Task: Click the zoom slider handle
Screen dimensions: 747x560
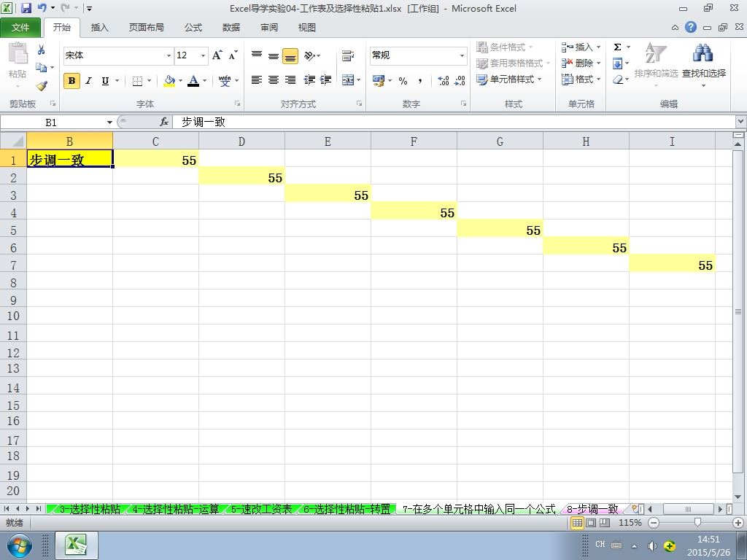Action: tap(697, 523)
